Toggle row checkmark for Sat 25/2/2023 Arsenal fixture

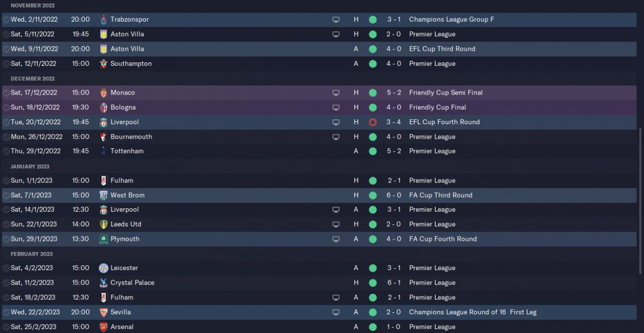pos(6,327)
